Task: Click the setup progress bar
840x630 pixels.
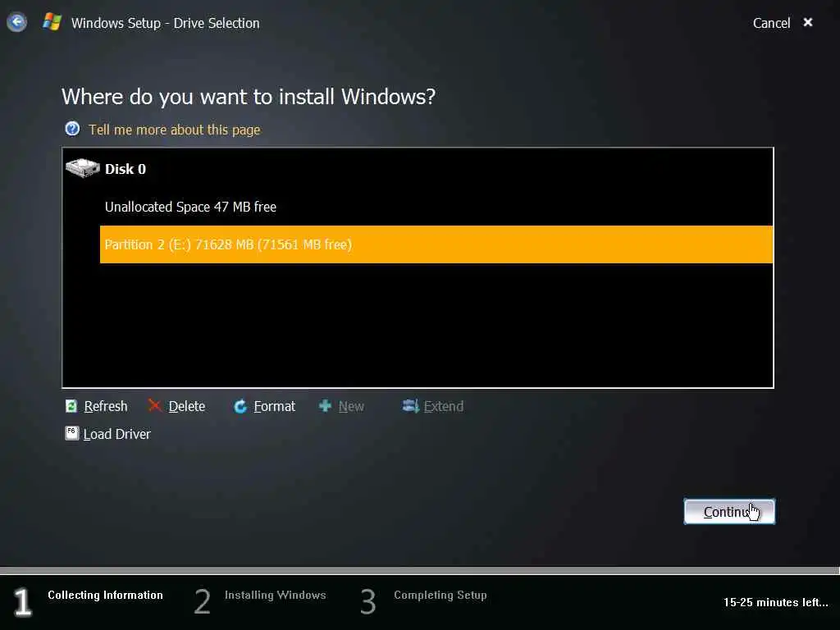Action: click(420, 571)
